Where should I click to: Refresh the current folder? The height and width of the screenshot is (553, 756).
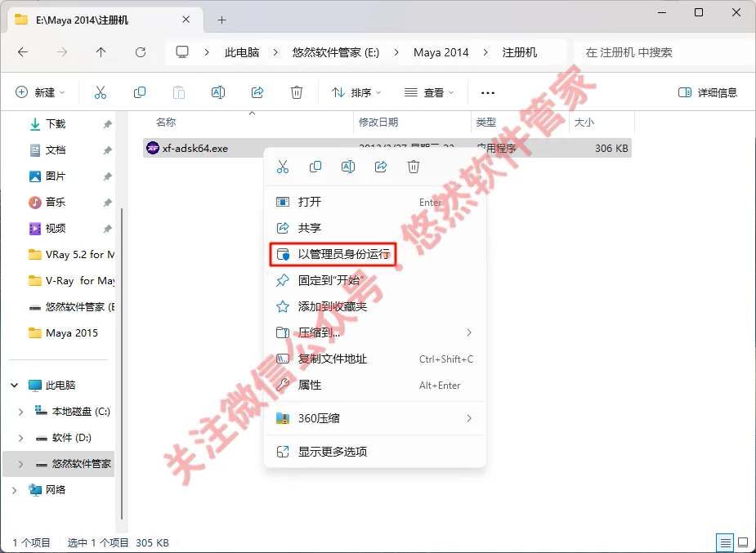pyautogui.click(x=141, y=52)
